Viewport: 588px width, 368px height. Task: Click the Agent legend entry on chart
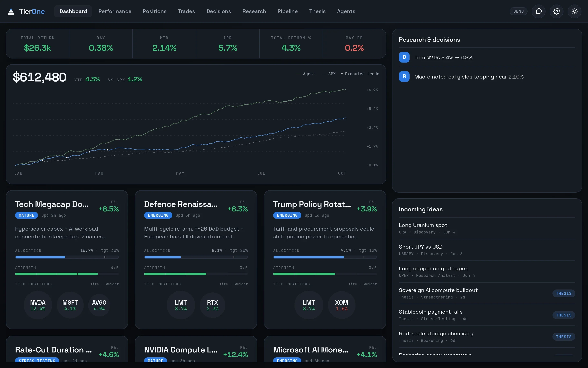tap(305, 74)
